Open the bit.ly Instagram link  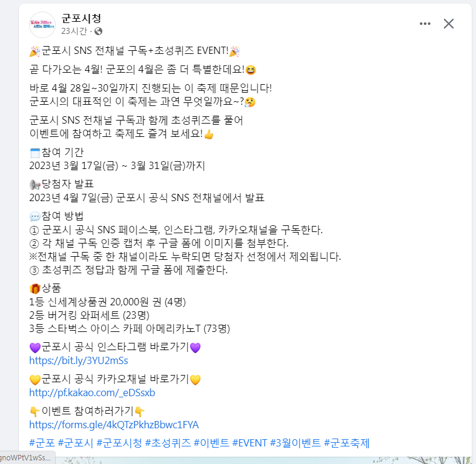pos(79,360)
